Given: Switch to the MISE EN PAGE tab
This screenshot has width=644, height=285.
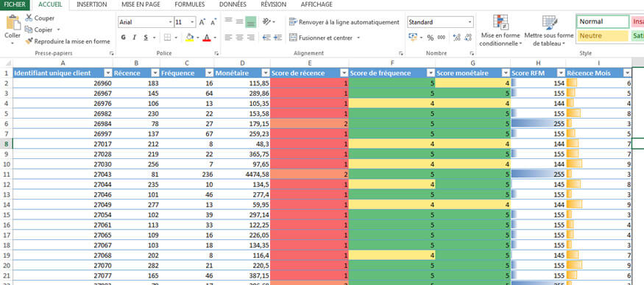Looking at the screenshot, I should click(x=141, y=4).
